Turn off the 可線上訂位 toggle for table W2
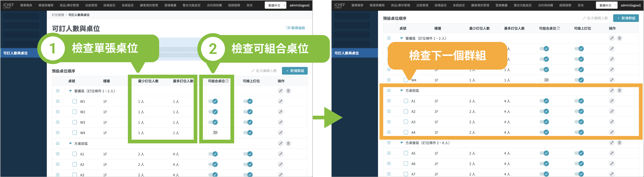This screenshot has height=177, width=644. click(x=248, y=112)
